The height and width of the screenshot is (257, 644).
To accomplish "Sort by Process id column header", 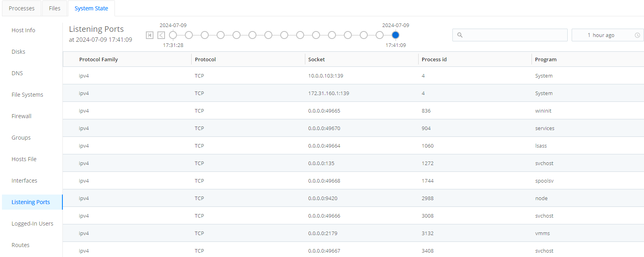I will pyautogui.click(x=434, y=59).
